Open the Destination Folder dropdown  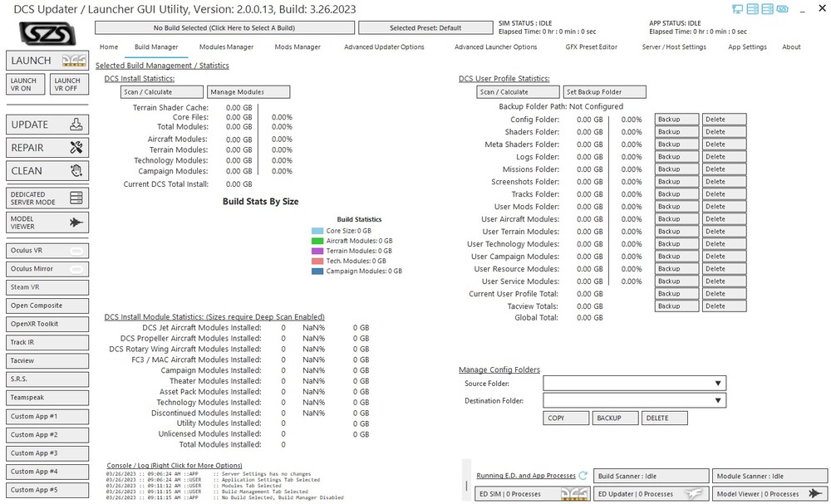tap(717, 400)
